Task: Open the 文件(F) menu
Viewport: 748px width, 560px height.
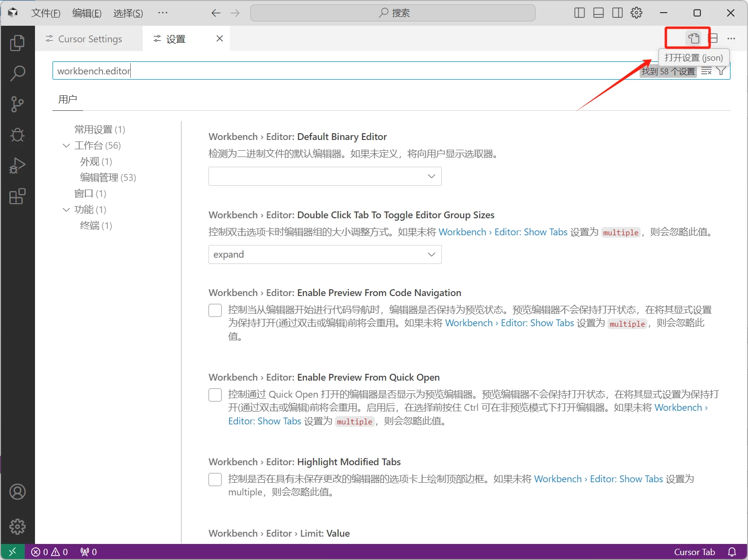Action: [46, 13]
